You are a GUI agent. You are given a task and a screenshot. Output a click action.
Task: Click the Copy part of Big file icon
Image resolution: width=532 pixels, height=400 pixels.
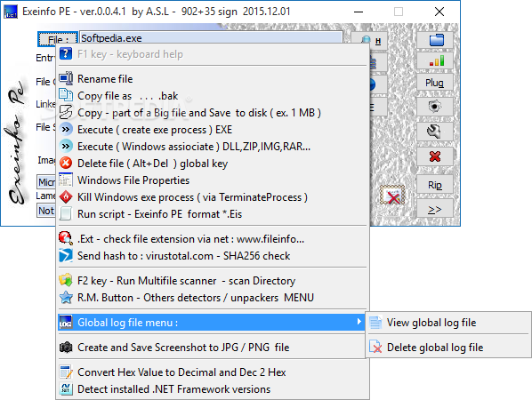66,112
